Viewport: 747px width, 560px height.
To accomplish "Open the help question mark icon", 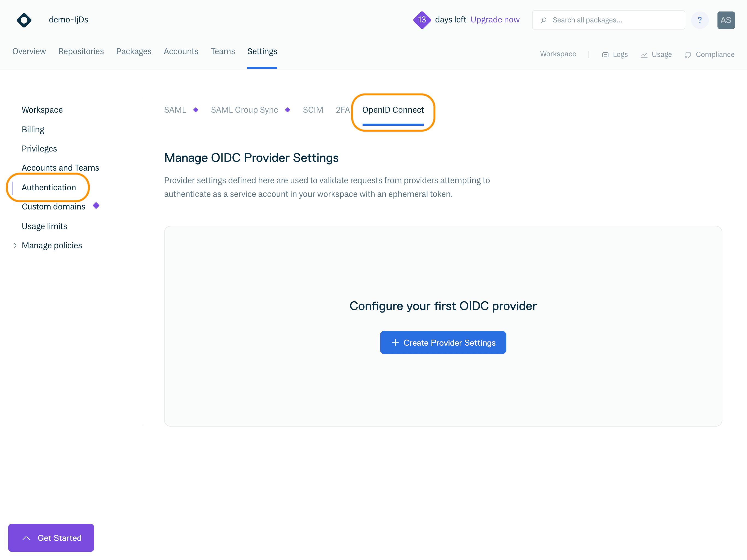I will [699, 20].
